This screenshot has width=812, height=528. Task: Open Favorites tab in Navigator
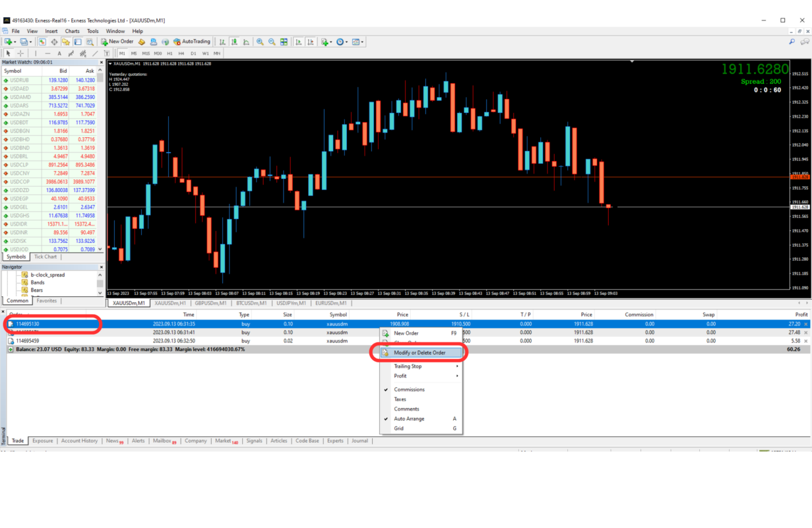click(x=46, y=301)
